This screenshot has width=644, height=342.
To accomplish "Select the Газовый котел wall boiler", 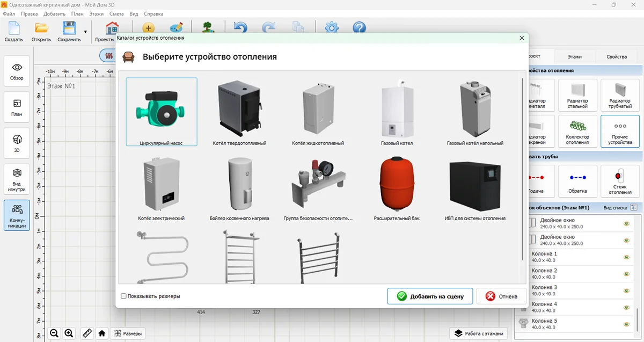I will point(398,112).
